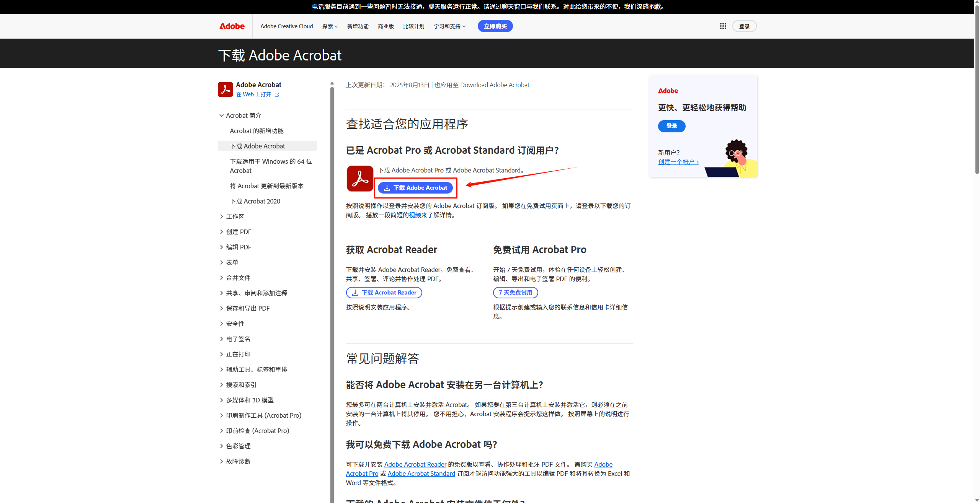Screen dimensions: 980x503
Task: Open the 探索 dropdown menu
Action: point(330,26)
